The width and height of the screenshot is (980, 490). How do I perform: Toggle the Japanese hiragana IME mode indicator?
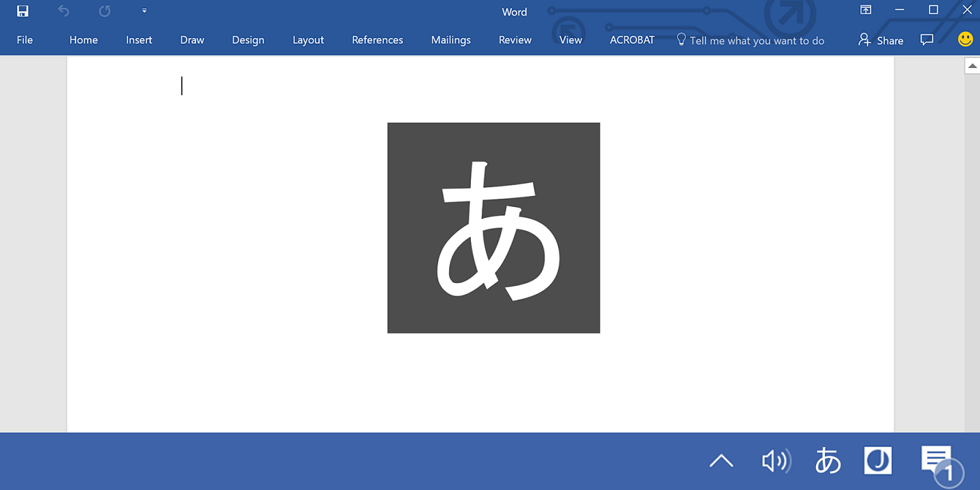click(x=828, y=461)
